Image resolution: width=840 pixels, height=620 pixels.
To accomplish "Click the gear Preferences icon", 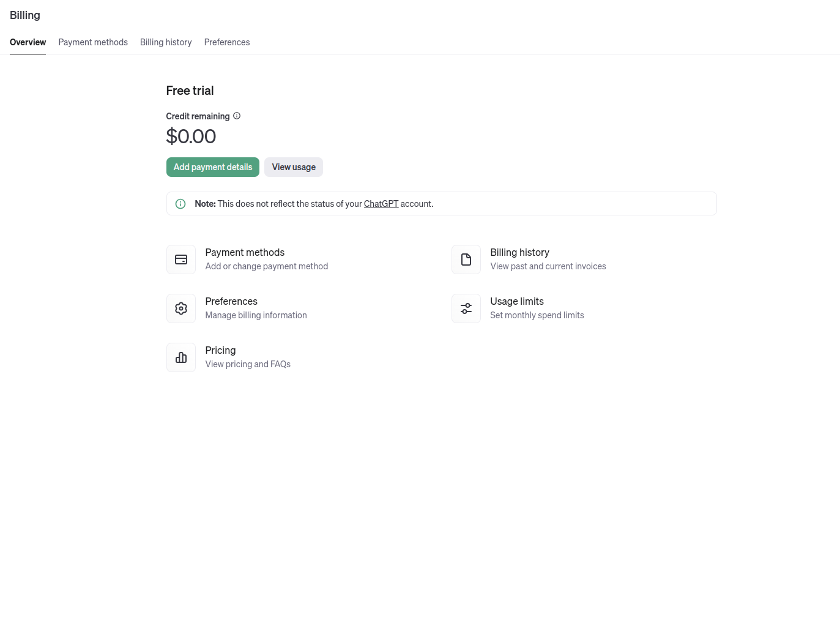I will 181,308.
